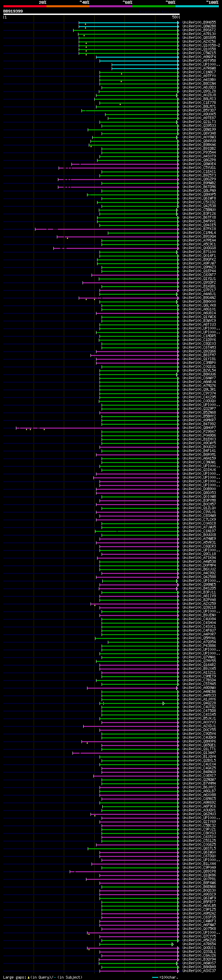Select hit label UniRef100_Q1OS58-2

201,45
